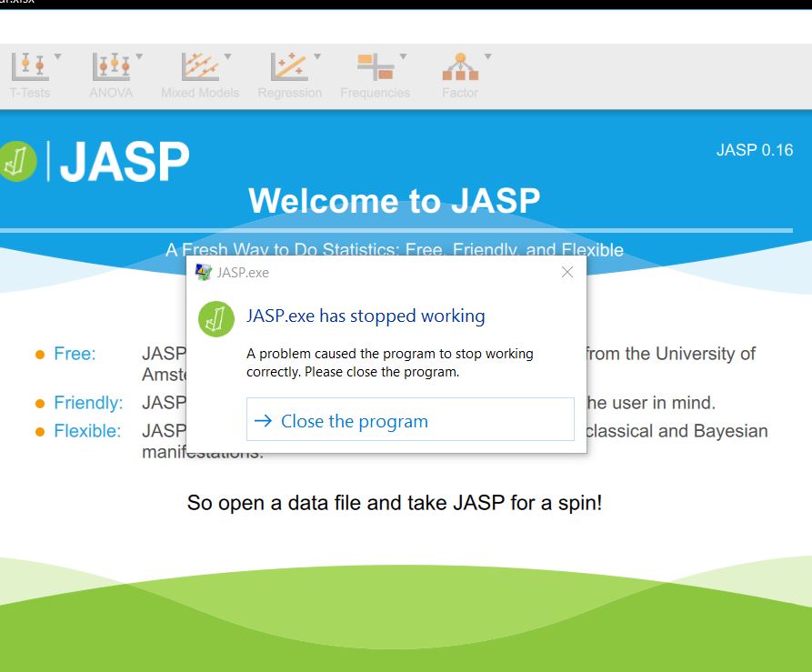The image size is (812, 672).
Task: Dismiss the crash dialog with the X
Action: (x=567, y=271)
